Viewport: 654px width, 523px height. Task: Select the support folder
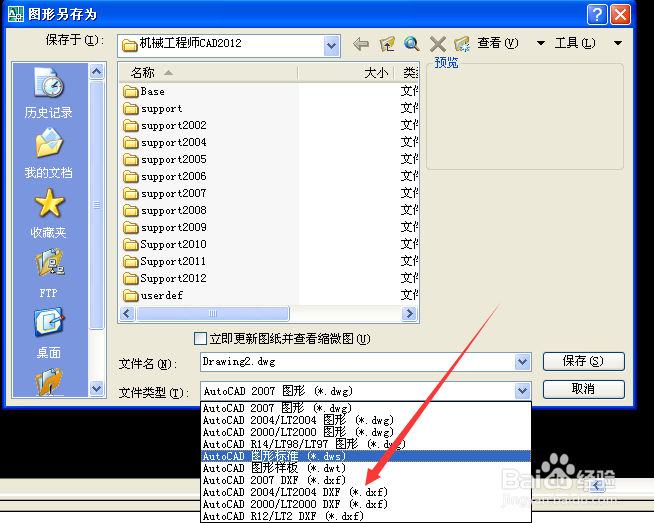(153, 109)
